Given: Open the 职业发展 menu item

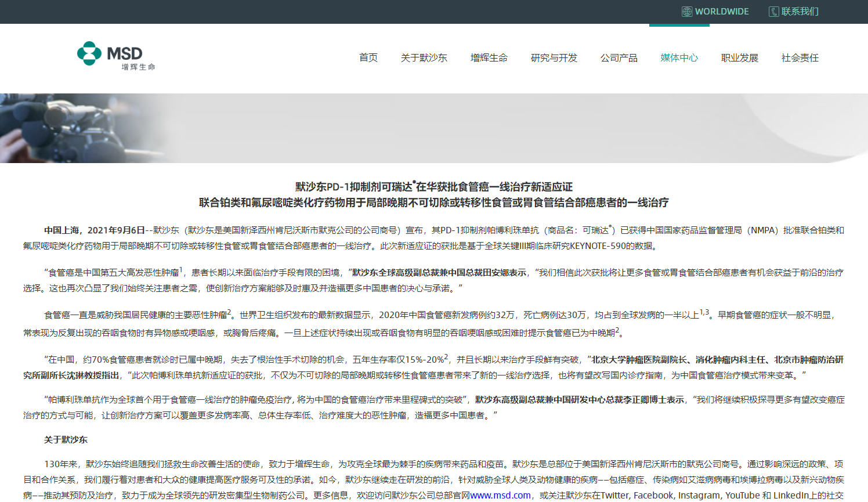Looking at the screenshot, I should [740, 58].
